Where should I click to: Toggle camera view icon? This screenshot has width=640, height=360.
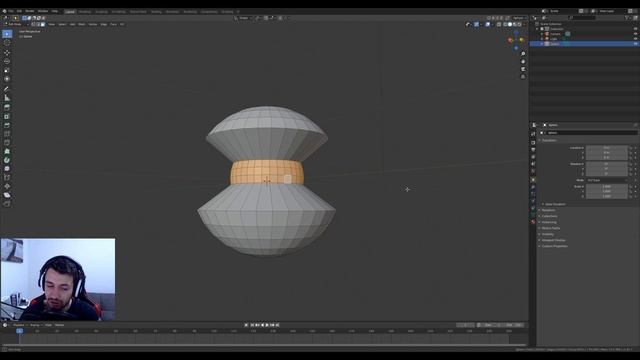[x=523, y=69]
